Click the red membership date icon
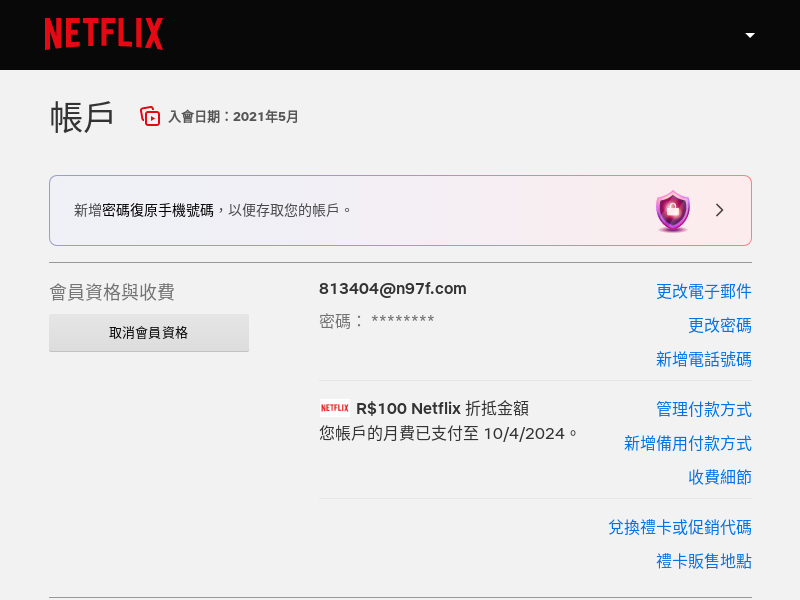Screen dimensions: 800x600 click(x=150, y=116)
